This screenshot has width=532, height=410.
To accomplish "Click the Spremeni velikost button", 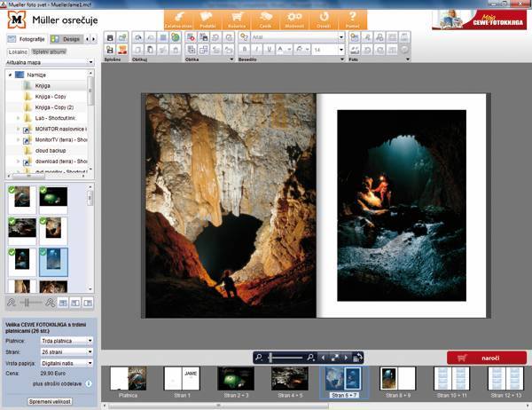I will (x=50, y=401).
